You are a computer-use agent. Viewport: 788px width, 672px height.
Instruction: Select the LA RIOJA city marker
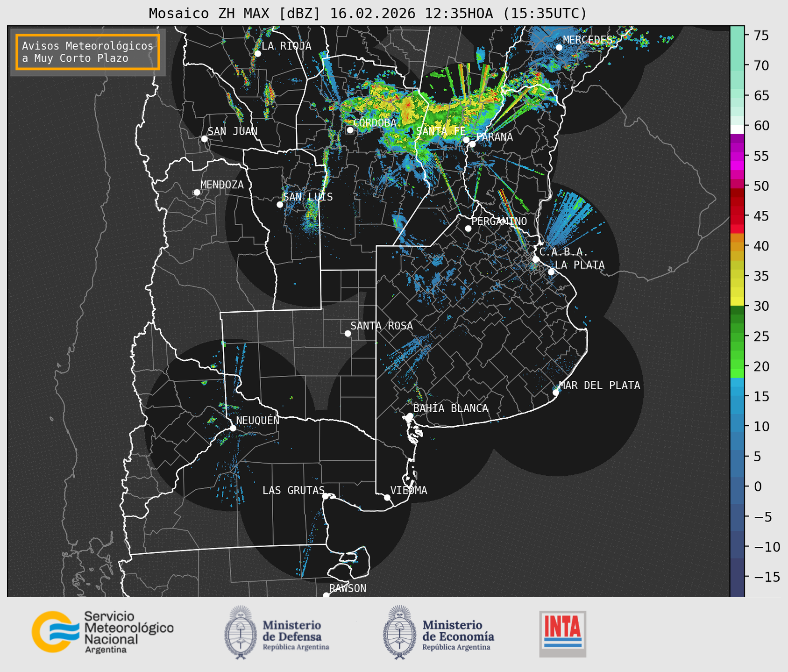[x=257, y=54]
